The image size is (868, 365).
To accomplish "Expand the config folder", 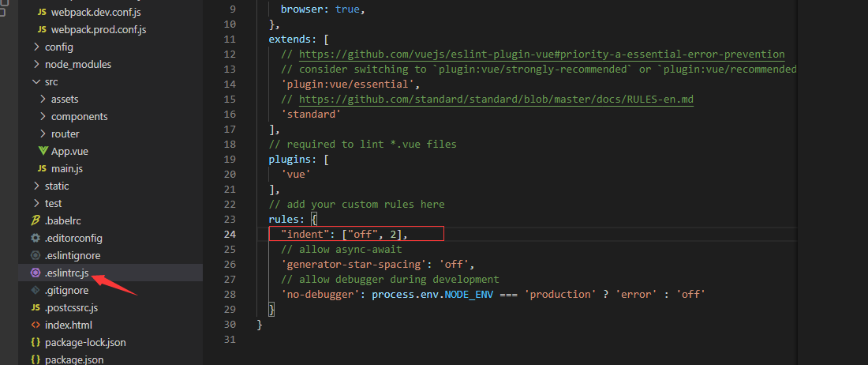I will tap(36, 47).
